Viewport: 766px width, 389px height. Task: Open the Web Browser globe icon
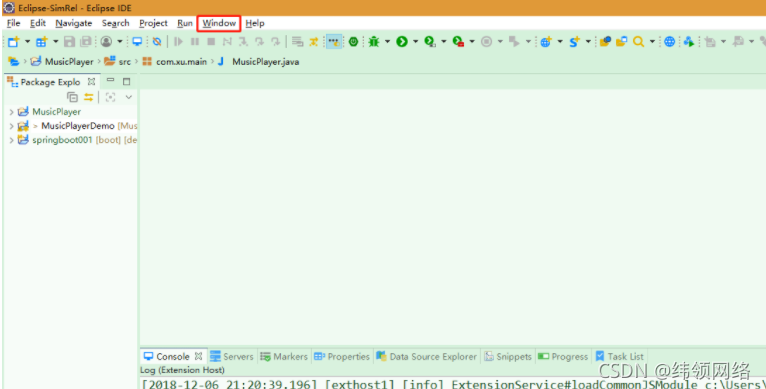(x=669, y=42)
